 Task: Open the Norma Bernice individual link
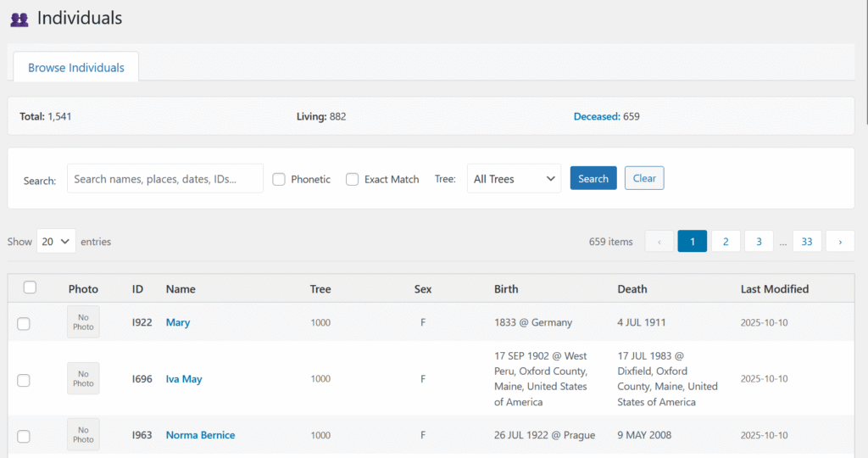(200, 435)
